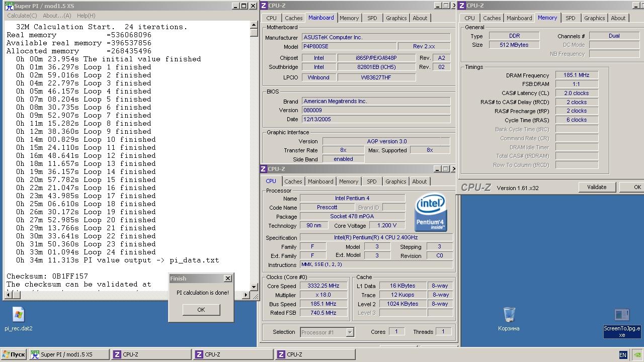Switch to Super PI taskbar button
Viewport: 644px width, 362px height.
[68, 354]
